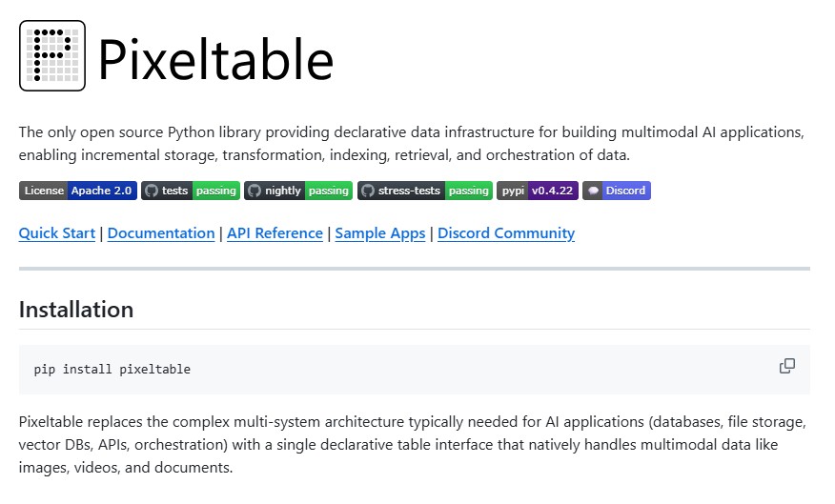The height and width of the screenshot is (504, 835).
Task: Open the nightly passing badge
Action: [298, 191]
